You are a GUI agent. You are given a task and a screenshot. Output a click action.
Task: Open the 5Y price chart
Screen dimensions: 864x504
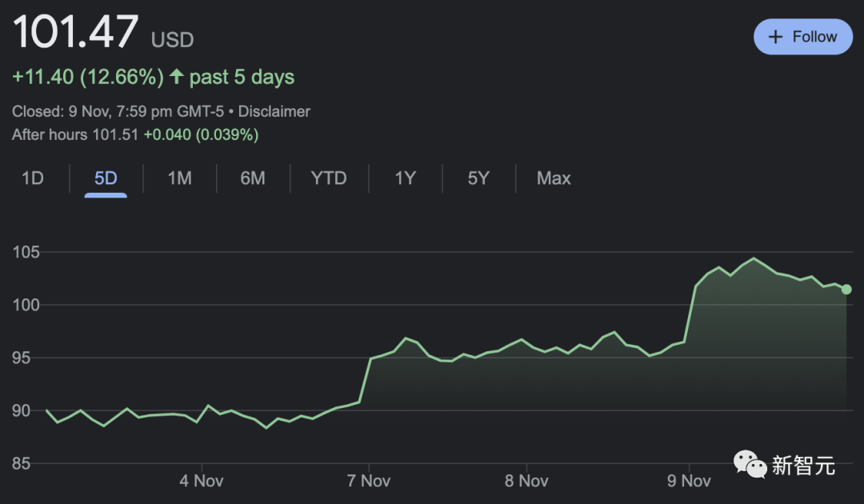click(x=478, y=178)
